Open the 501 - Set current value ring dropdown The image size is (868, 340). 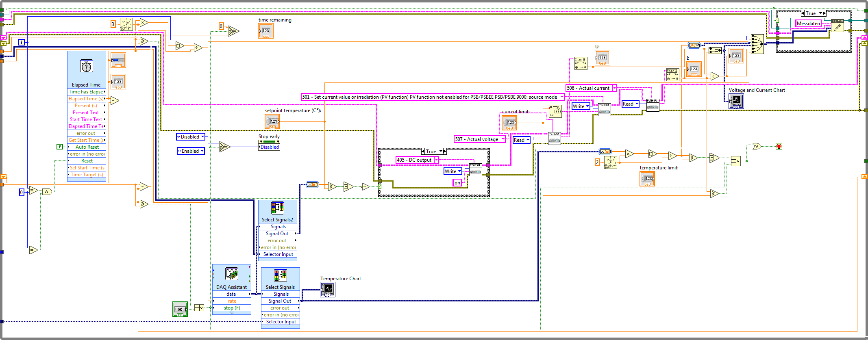point(562,97)
